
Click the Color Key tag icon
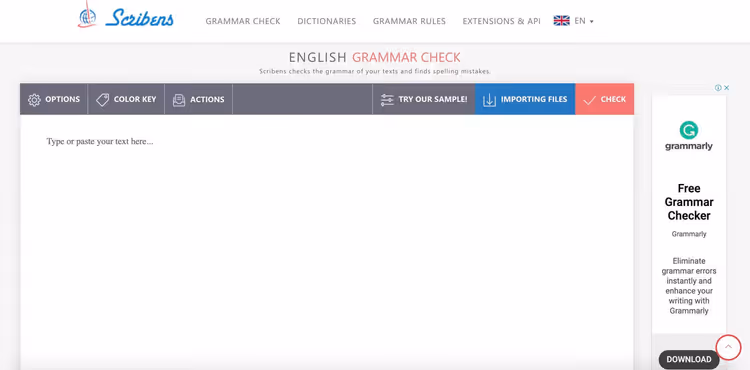(102, 99)
